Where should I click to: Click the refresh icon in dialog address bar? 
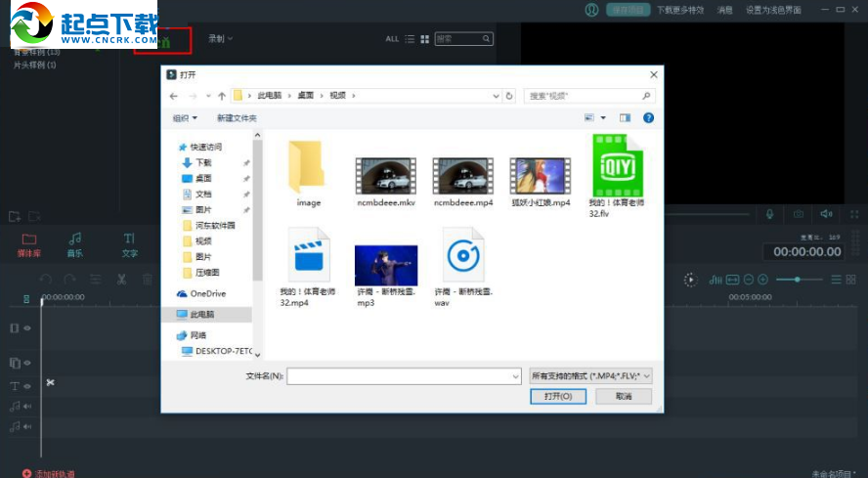pyautogui.click(x=509, y=96)
